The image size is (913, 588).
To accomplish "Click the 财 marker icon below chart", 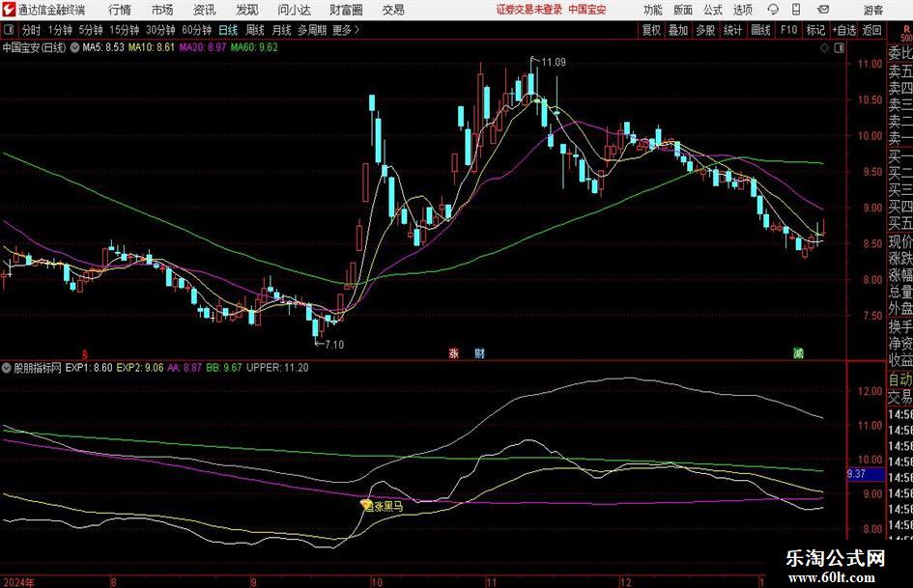I will pyautogui.click(x=479, y=352).
